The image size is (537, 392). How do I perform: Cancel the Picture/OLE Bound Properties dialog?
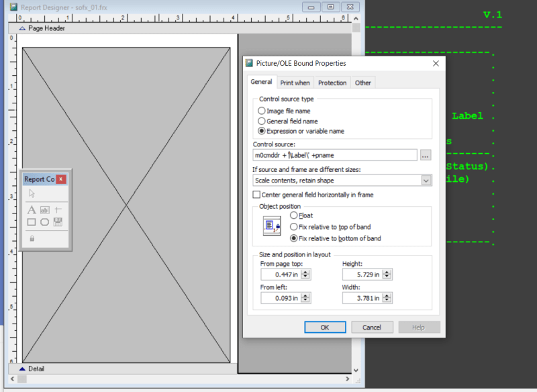[371, 327]
